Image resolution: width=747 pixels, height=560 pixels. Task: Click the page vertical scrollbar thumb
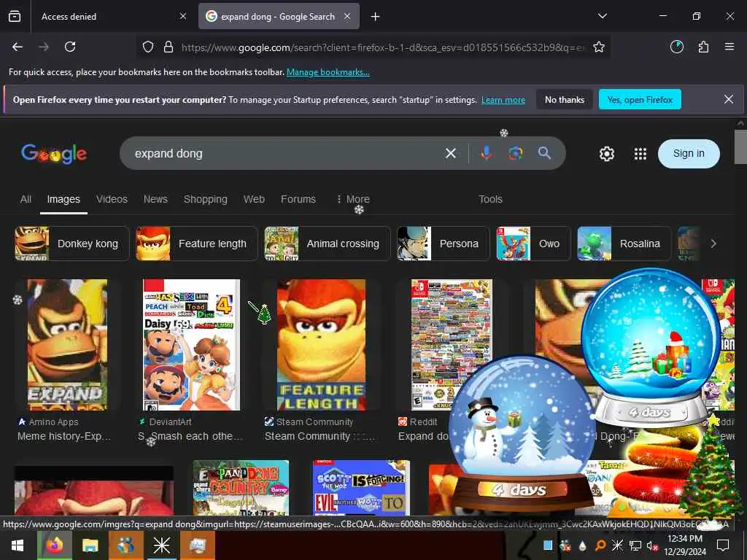(x=740, y=147)
